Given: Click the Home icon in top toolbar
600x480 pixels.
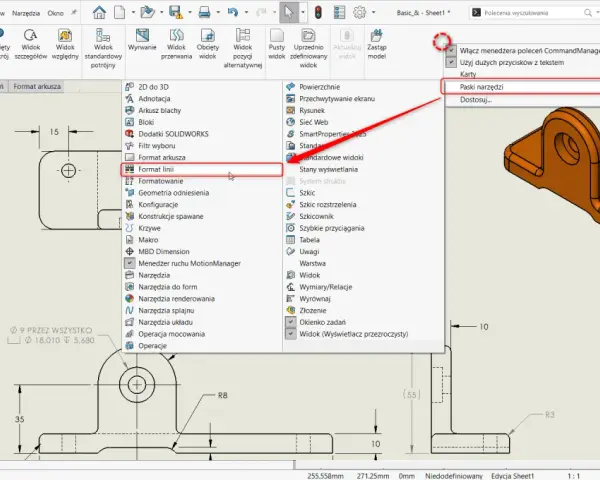Looking at the screenshot, I should pos(99,12).
